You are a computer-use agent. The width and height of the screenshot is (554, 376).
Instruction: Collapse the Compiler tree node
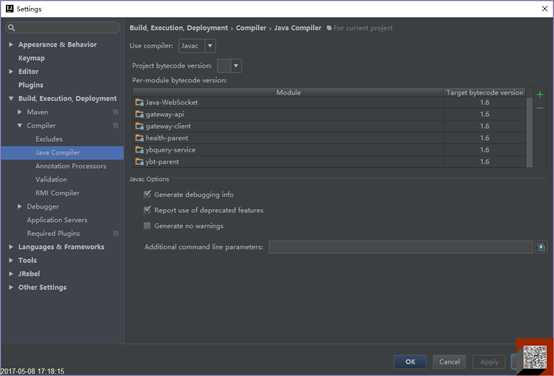pyautogui.click(x=20, y=125)
